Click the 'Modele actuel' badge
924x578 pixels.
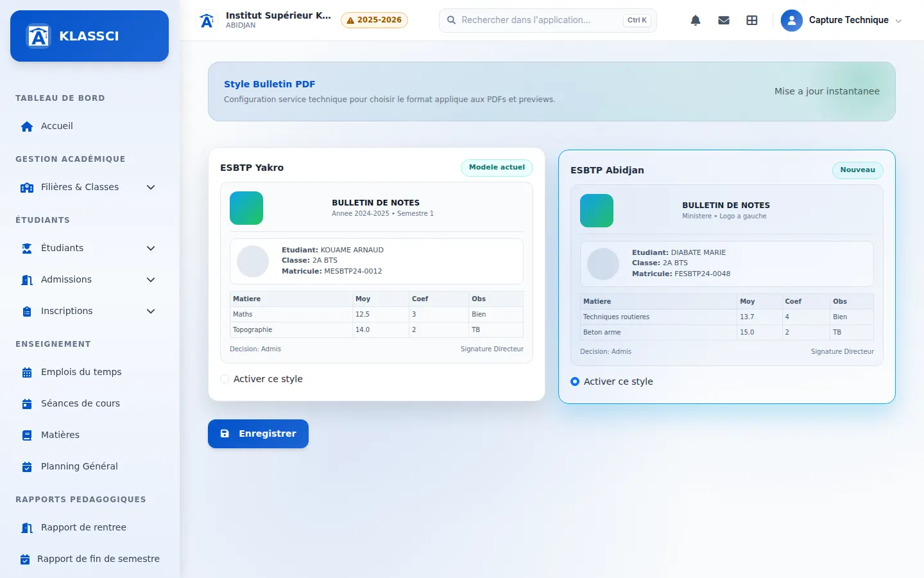pyautogui.click(x=497, y=168)
